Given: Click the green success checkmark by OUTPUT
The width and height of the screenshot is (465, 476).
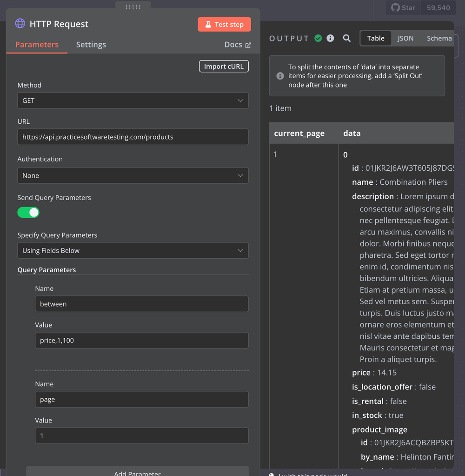Looking at the screenshot, I should [318, 38].
